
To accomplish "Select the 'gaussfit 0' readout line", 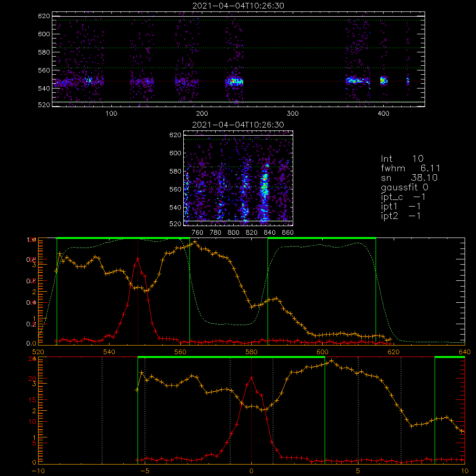I will click(x=405, y=187).
